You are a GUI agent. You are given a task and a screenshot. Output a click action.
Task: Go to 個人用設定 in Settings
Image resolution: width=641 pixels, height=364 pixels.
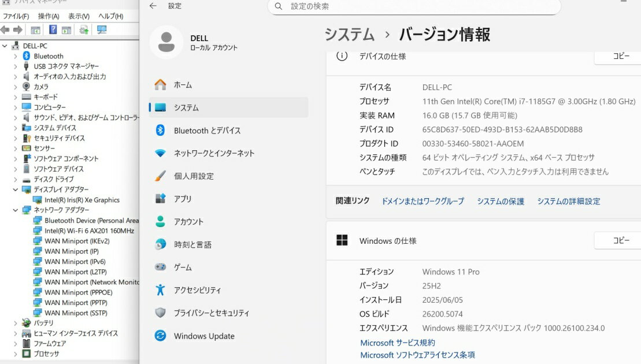point(194,176)
